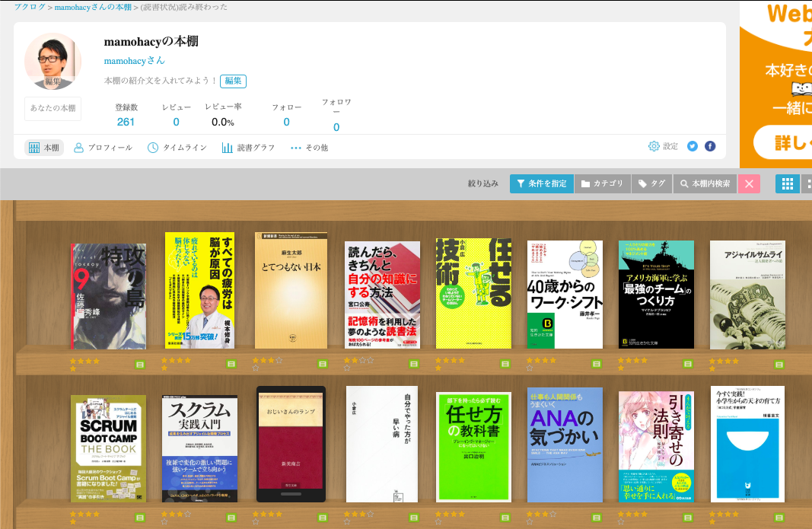The height and width of the screenshot is (529, 812).
Task: Open アメリカ海軍に学ぶ最強のチーム cover
Action: point(656,295)
